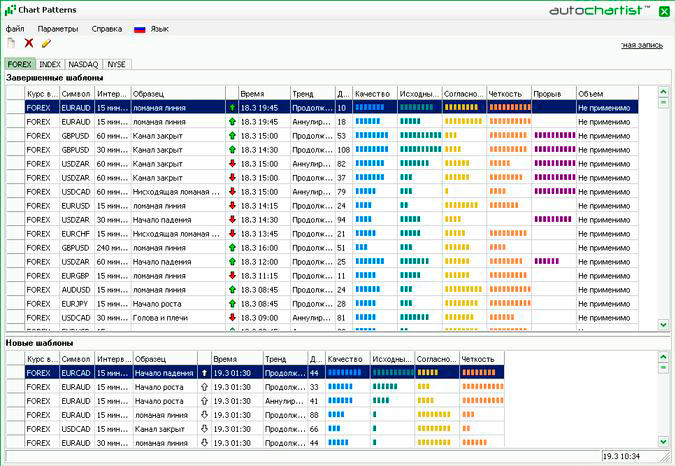
Task: Open the файл menu
Action: (x=15, y=29)
